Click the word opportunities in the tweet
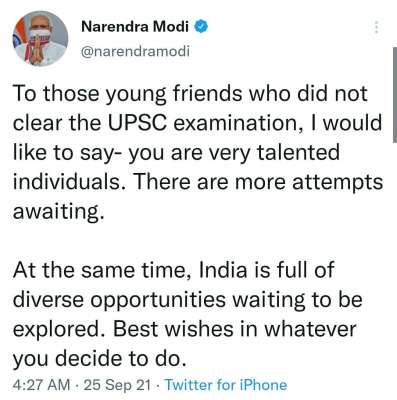The height and width of the screenshot is (400, 397). pyautogui.click(x=158, y=300)
